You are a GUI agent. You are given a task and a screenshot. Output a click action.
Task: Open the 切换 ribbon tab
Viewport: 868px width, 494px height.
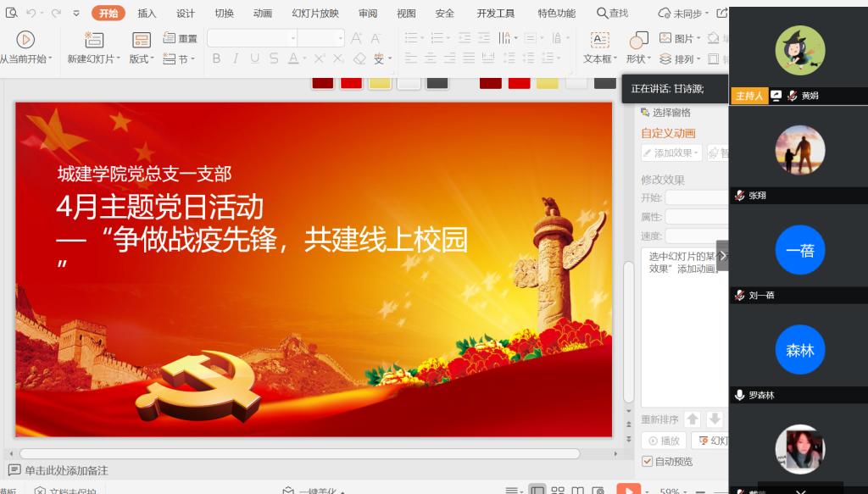click(x=224, y=14)
